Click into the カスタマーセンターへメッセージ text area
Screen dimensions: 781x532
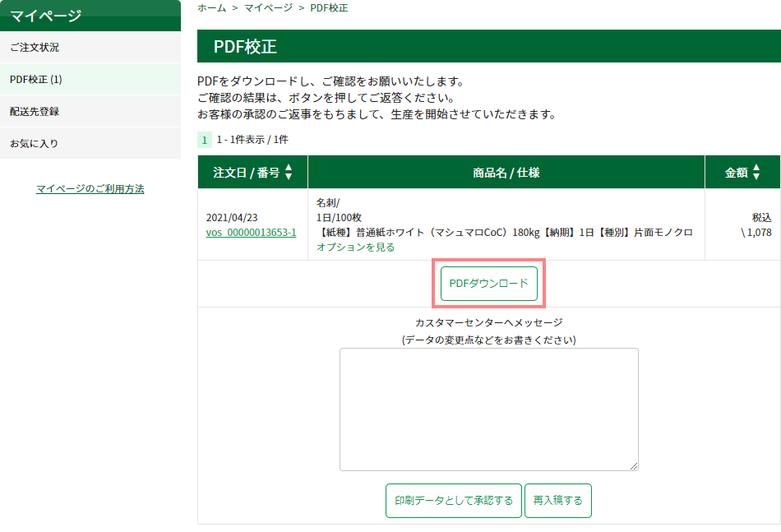tap(488, 409)
